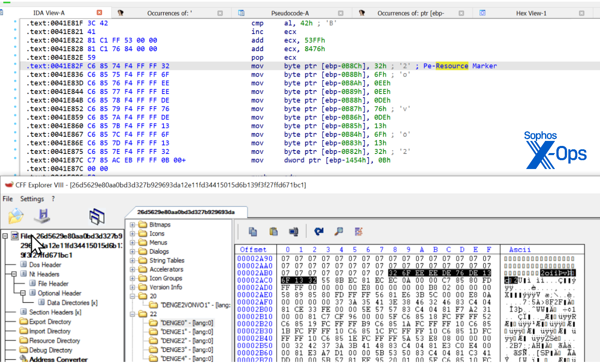
Task: Switch to the Hex View-1 tab
Action: pyautogui.click(x=531, y=13)
